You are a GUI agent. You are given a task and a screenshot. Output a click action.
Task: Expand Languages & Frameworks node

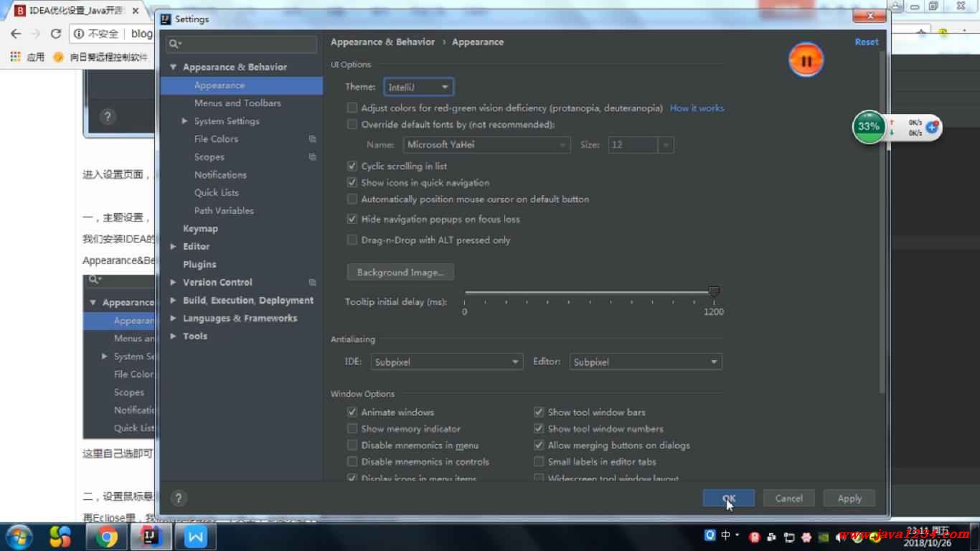click(x=173, y=319)
